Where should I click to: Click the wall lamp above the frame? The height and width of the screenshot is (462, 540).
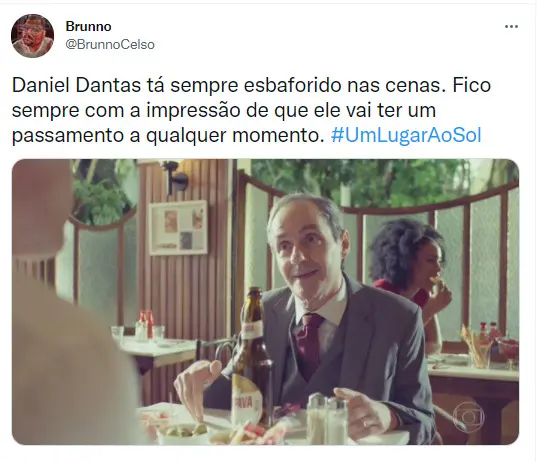click(x=176, y=176)
